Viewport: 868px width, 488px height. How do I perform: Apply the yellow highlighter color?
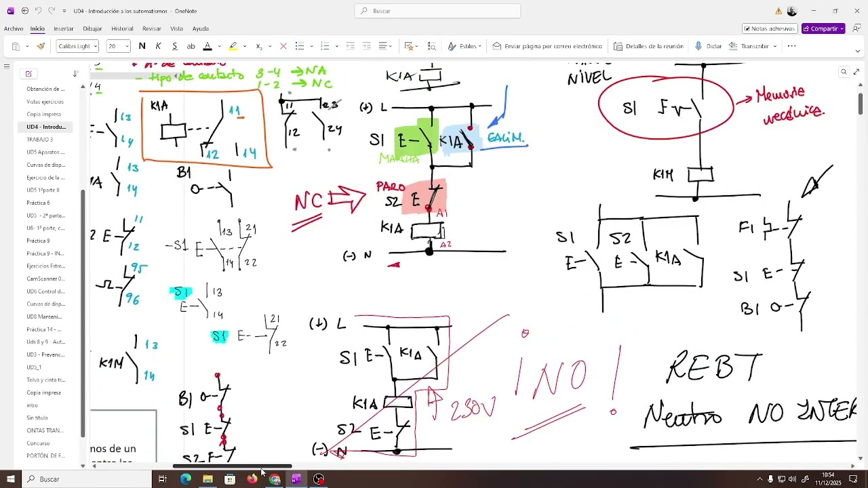[233, 46]
